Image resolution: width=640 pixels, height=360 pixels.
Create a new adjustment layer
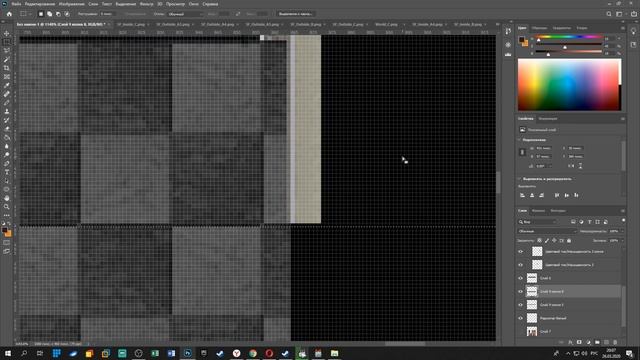pyautogui.click(x=588, y=342)
